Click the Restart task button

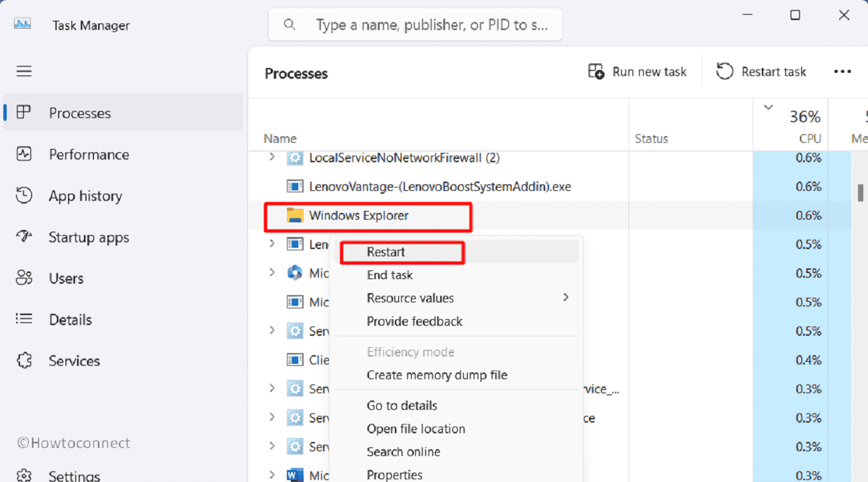click(761, 71)
